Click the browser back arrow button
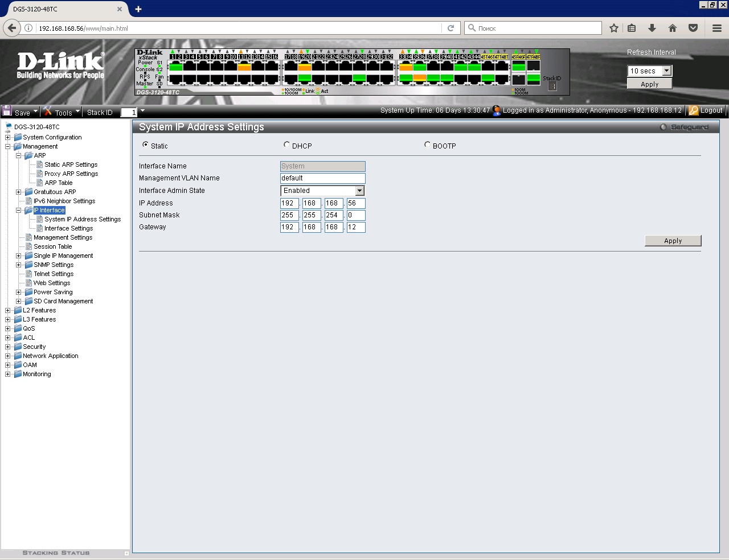729x560 pixels. point(12,28)
